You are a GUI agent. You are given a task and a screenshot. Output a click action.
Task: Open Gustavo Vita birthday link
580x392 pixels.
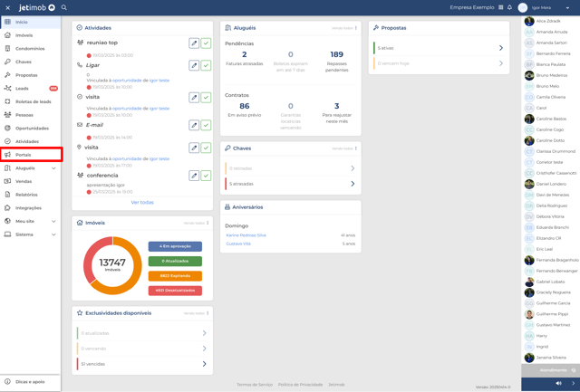click(238, 244)
